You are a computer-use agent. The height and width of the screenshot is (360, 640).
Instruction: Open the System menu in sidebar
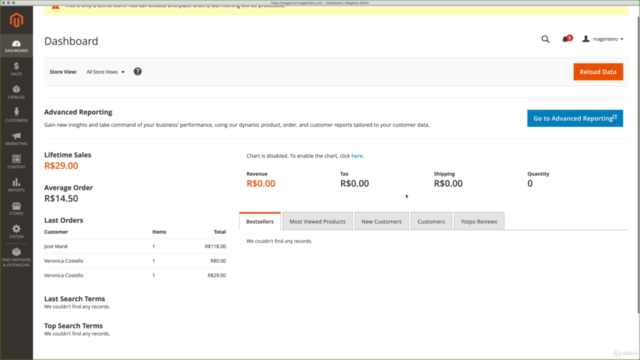click(x=16, y=231)
